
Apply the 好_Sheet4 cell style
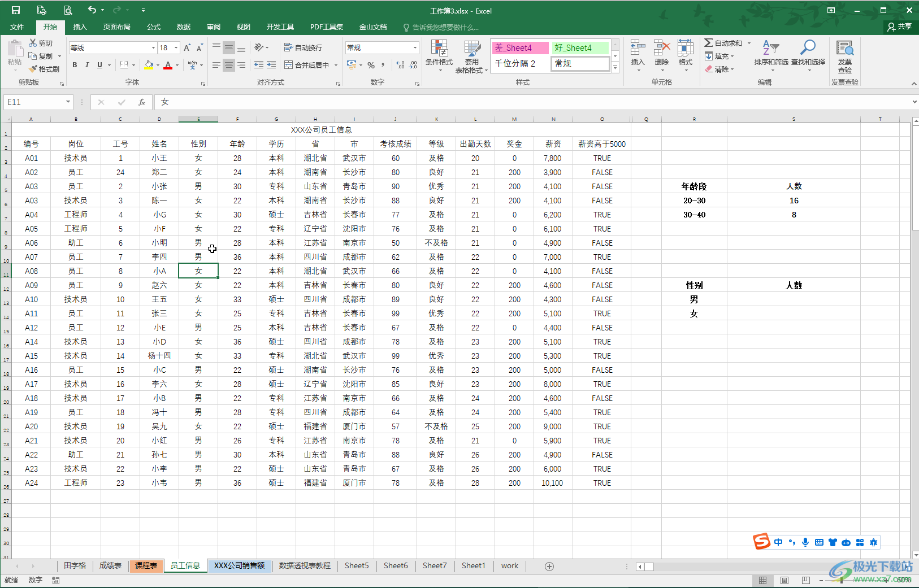tap(580, 47)
